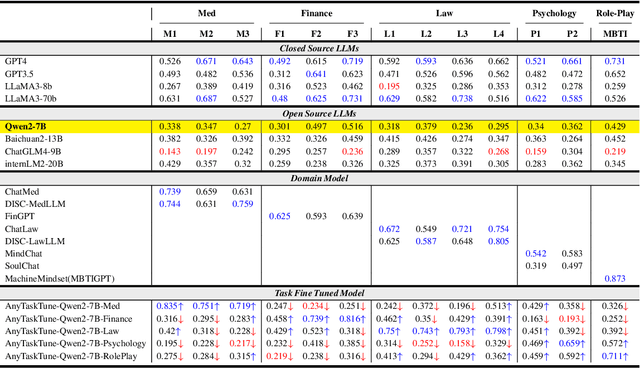Select the M3 column header
This screenshot has width=640, height=368.
(243, 34)
